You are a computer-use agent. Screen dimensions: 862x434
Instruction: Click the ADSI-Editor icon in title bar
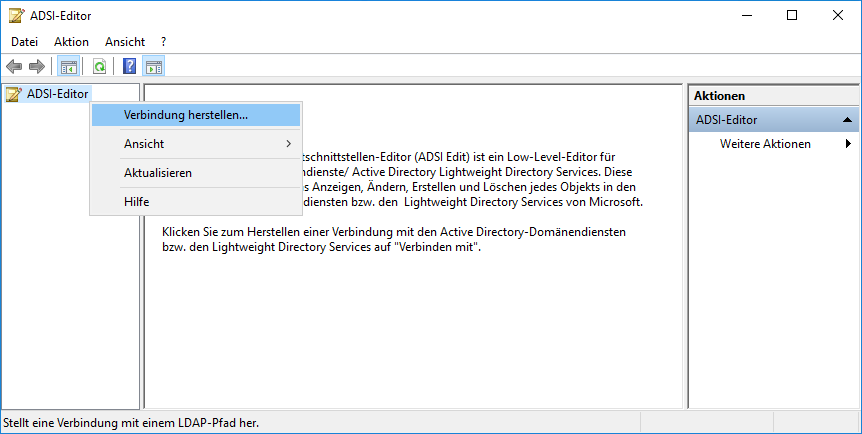point(16,16)
